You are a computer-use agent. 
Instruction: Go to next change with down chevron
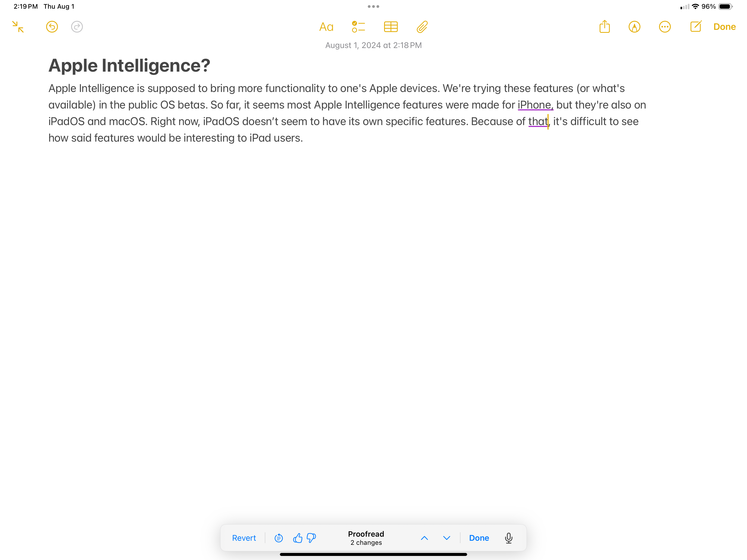coord(447,538)
